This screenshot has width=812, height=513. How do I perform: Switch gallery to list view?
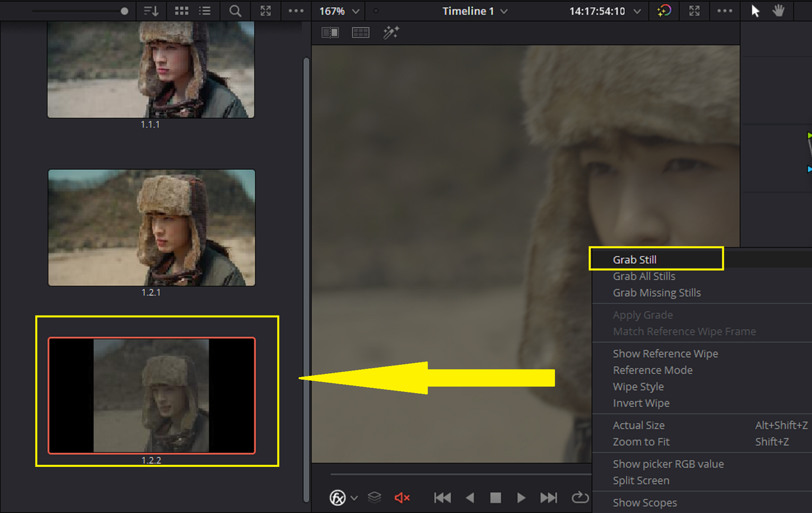[204, 11]
